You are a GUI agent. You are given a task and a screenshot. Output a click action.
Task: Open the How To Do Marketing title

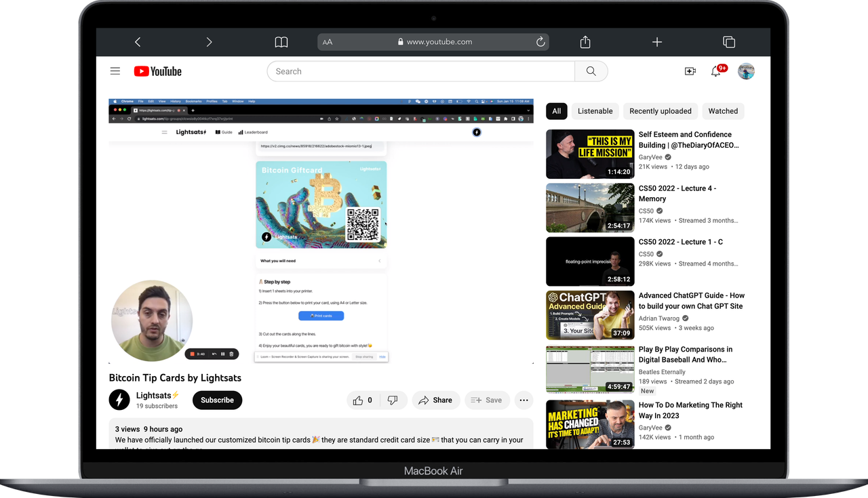tap(690, 410)
